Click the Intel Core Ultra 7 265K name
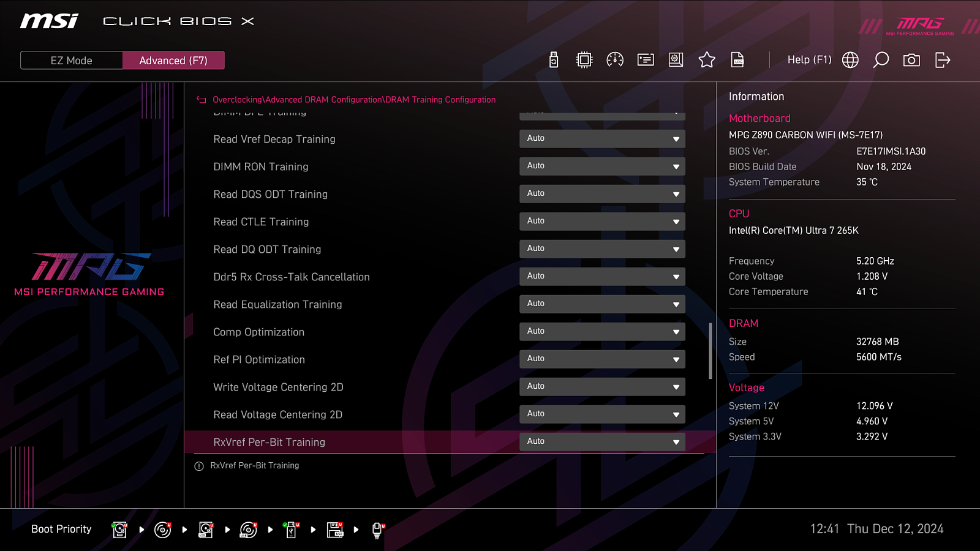Screen dimensions: 980x551 click(x=794, y=230)
